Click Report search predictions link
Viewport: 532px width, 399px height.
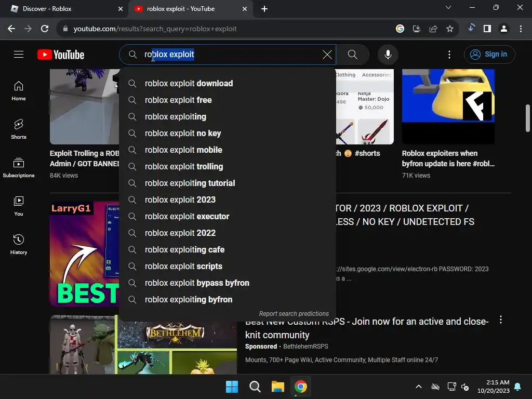294,313
